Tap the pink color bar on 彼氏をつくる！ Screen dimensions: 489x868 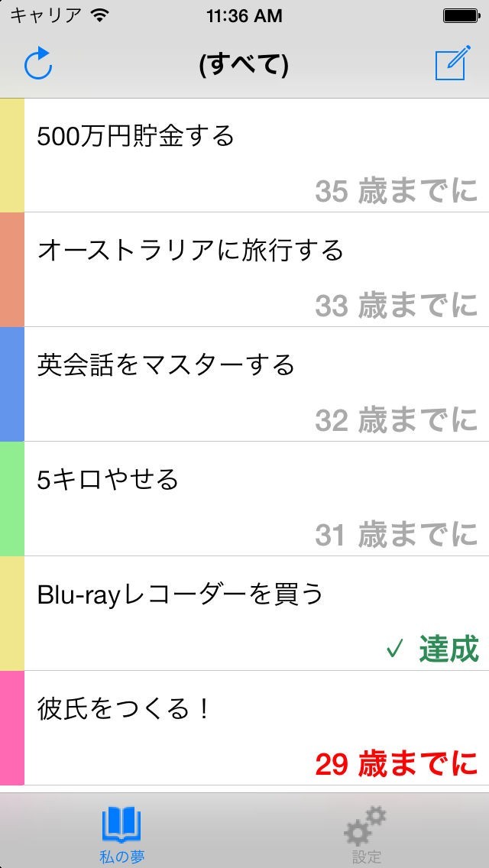click(12, 727)
